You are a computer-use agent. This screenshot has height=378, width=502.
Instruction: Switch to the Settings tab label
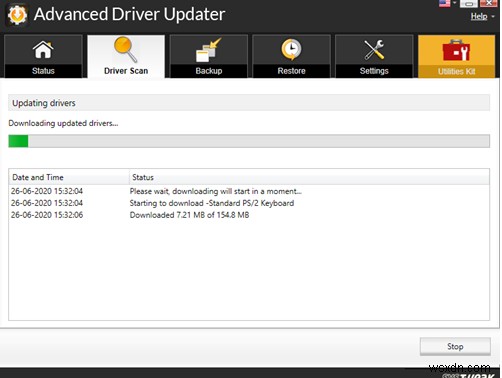pyautogui.click(x=374, y=71)
